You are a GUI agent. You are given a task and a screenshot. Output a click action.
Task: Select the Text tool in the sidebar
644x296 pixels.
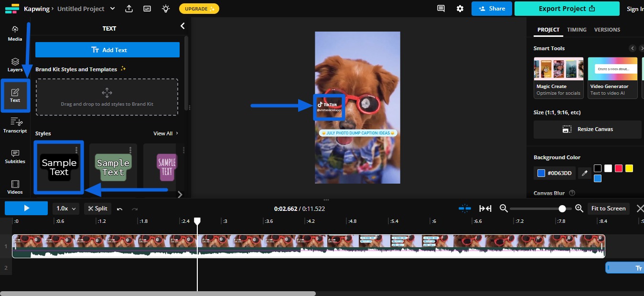click(15, 96)
